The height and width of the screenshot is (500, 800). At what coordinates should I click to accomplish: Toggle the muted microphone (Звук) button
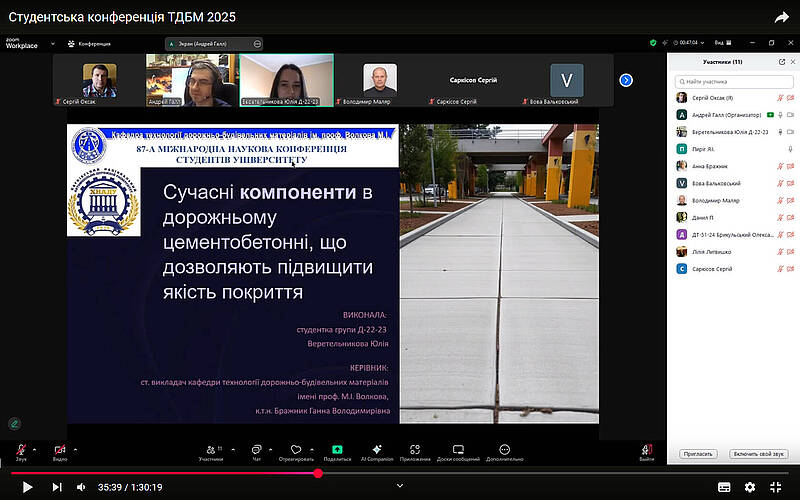click(20, 450)
